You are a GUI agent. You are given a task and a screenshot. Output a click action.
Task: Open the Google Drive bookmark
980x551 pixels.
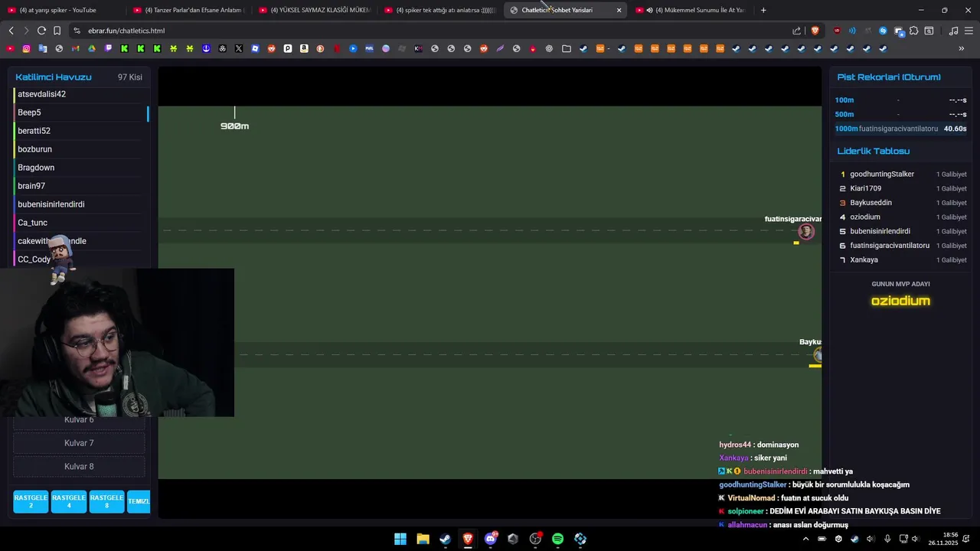click(x=91, y=48)
